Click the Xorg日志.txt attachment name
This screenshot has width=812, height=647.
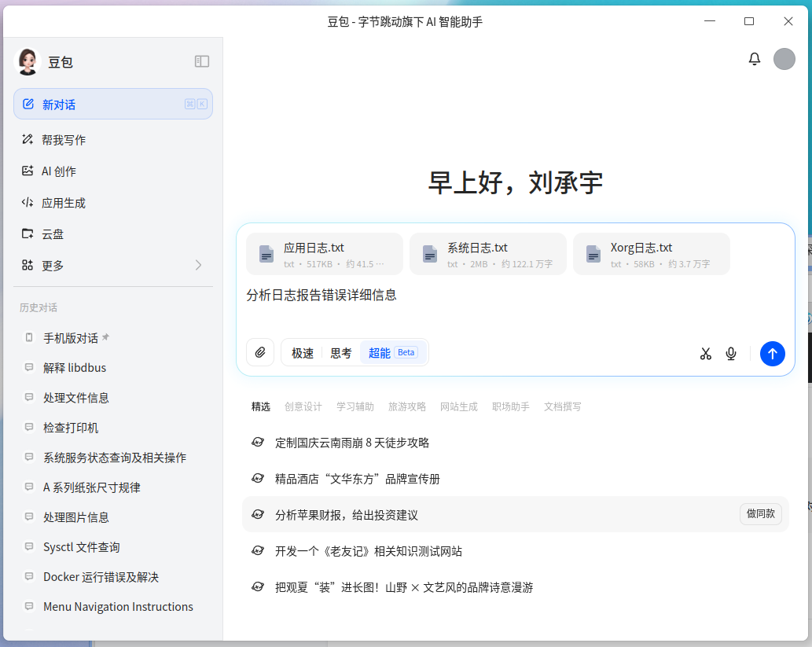(641, 248)
